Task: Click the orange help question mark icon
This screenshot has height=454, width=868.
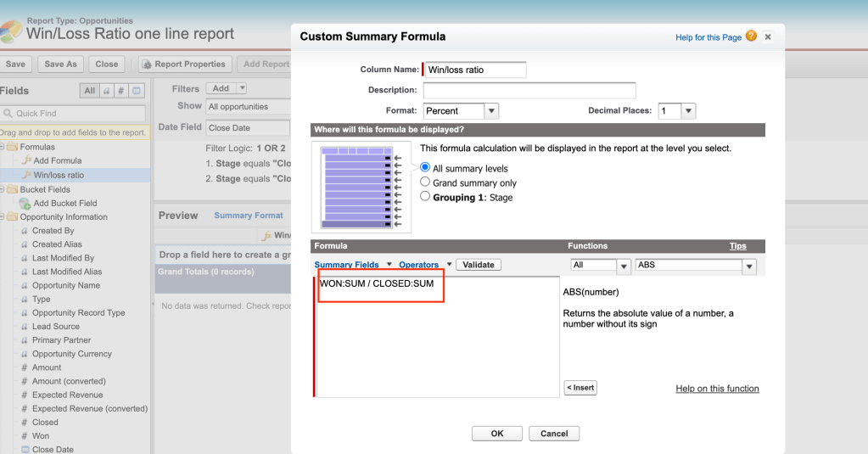Action: [750, 37]
